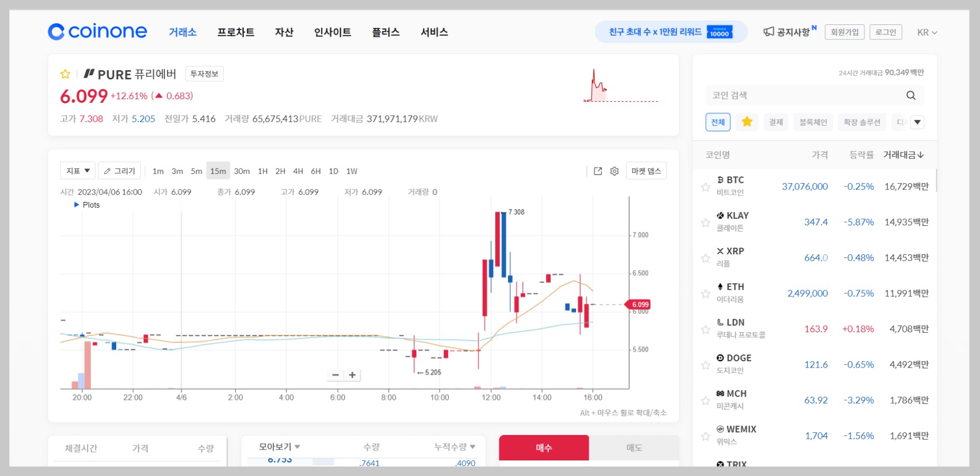This screenshot has height=476, width=980.
Task: Select the 1m chart interval
Action: coord(158,171)
